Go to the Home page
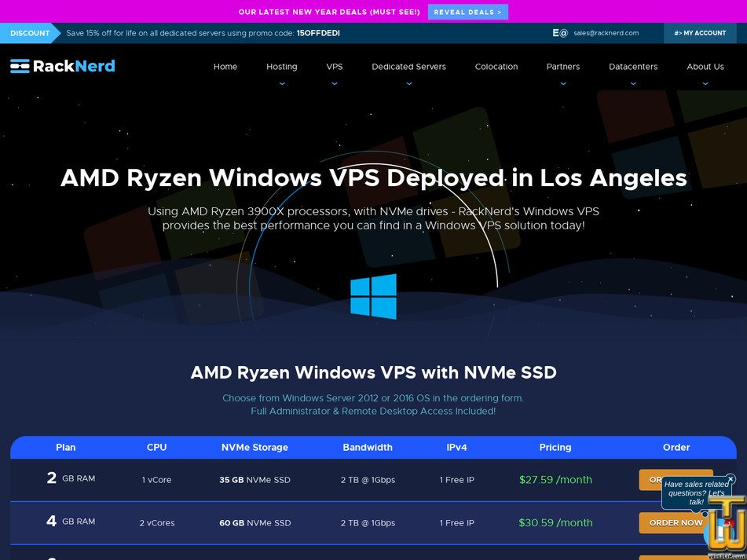The image size is (747, 560). [x=225, y=67]
